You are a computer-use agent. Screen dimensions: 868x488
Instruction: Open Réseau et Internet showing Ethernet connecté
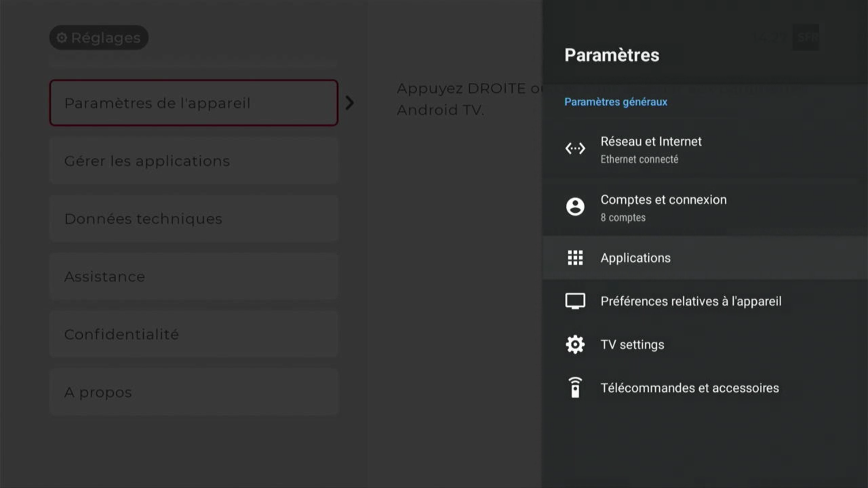click(x=651, y=149)
